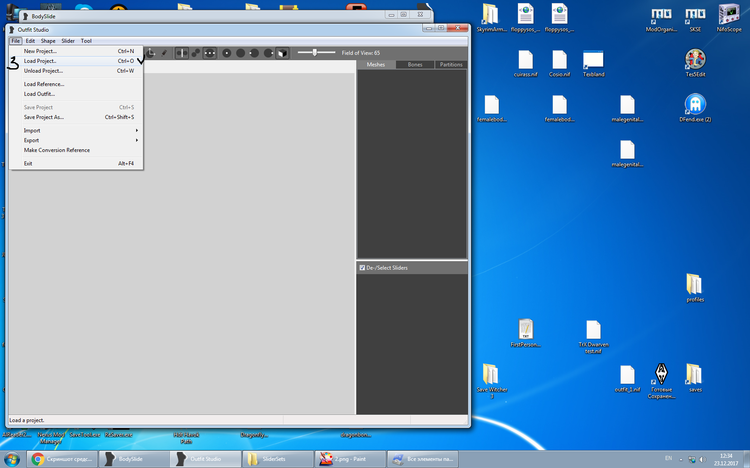The height and width of the screenshot is (468, 750).
Task: Select the SkyrimArm... folder shortcut
Action: 491,18
